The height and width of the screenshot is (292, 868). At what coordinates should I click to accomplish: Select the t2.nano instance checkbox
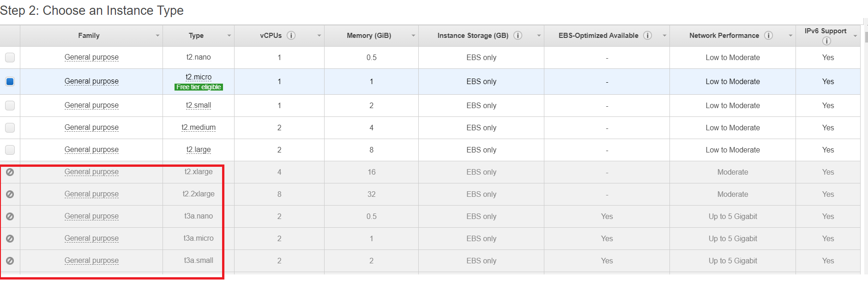[10, 57]
